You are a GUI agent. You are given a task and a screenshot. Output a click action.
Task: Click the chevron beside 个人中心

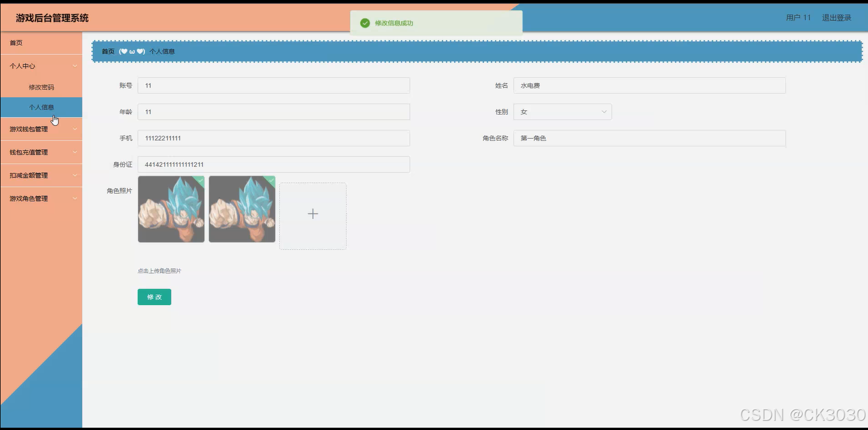click(x=75, y=66)
